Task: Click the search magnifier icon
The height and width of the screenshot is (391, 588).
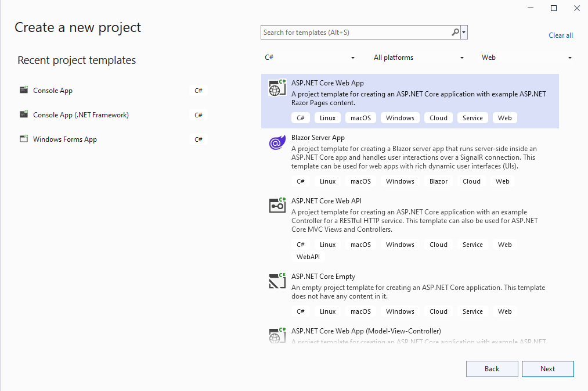Action: 456,33
